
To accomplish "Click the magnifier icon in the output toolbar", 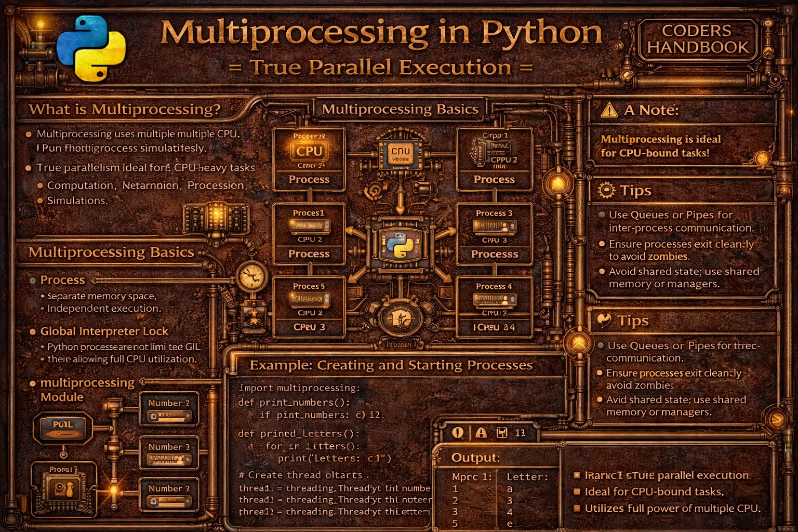I will 457,433.
